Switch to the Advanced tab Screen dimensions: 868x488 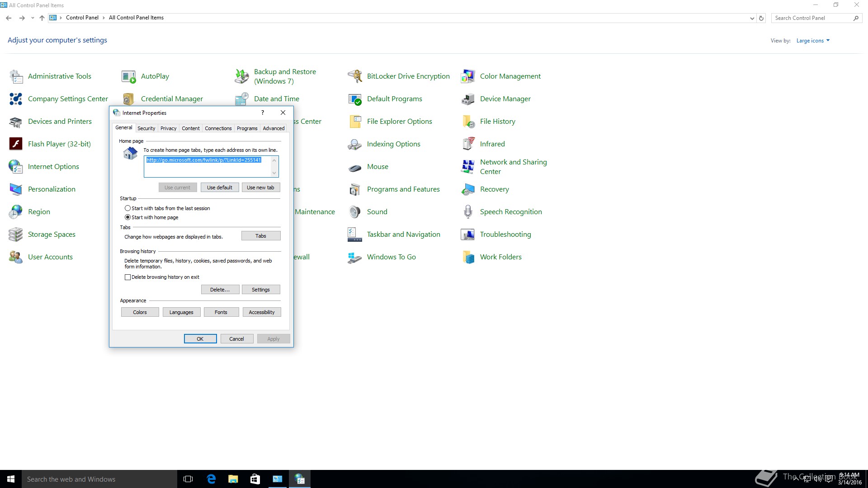(x=274, y=128)
